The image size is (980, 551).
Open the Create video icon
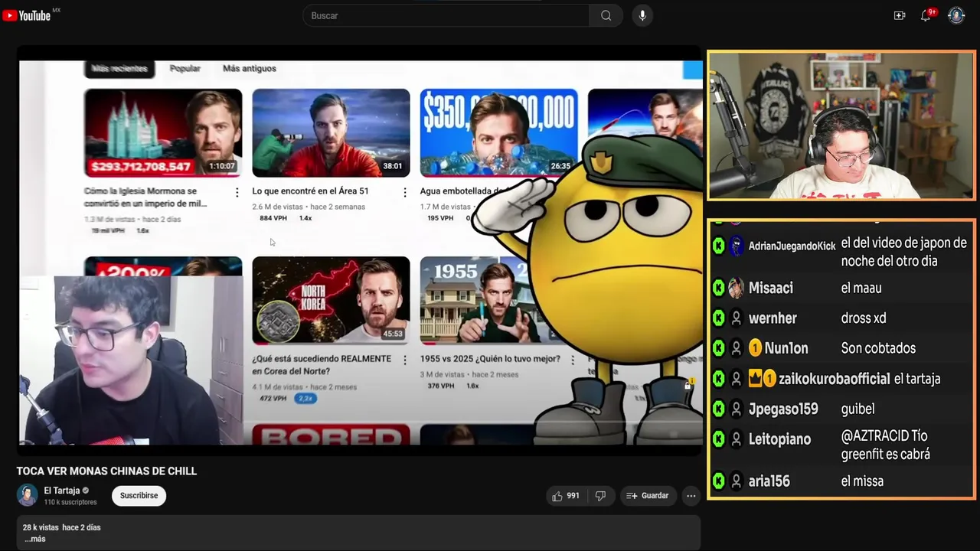coord(900,15)
